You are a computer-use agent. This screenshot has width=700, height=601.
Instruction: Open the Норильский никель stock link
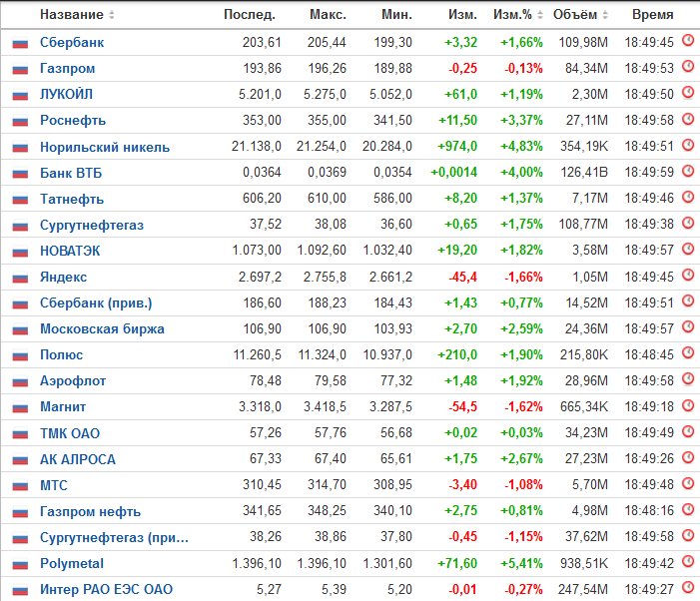[x=105, y=147]
